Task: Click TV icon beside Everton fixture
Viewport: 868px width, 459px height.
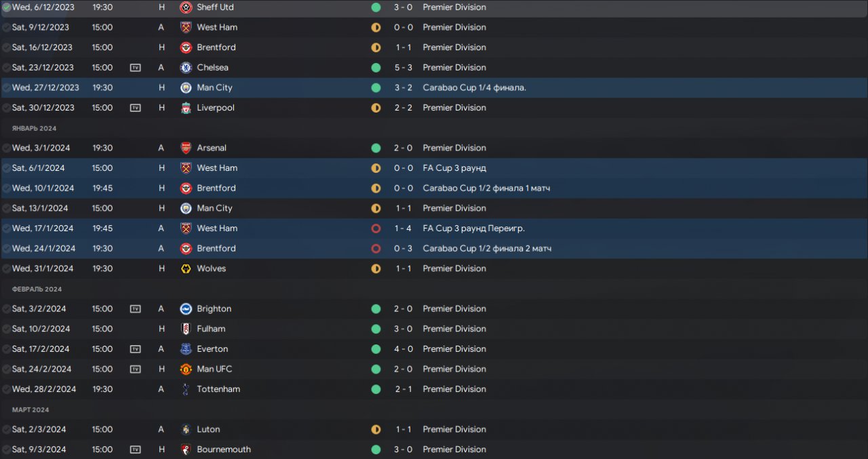Action: 136,349
